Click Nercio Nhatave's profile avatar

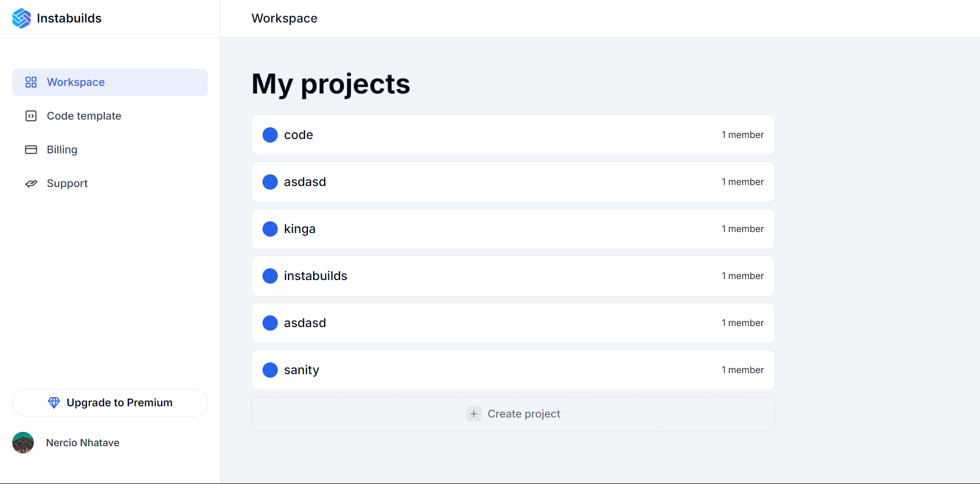[23, 443]
